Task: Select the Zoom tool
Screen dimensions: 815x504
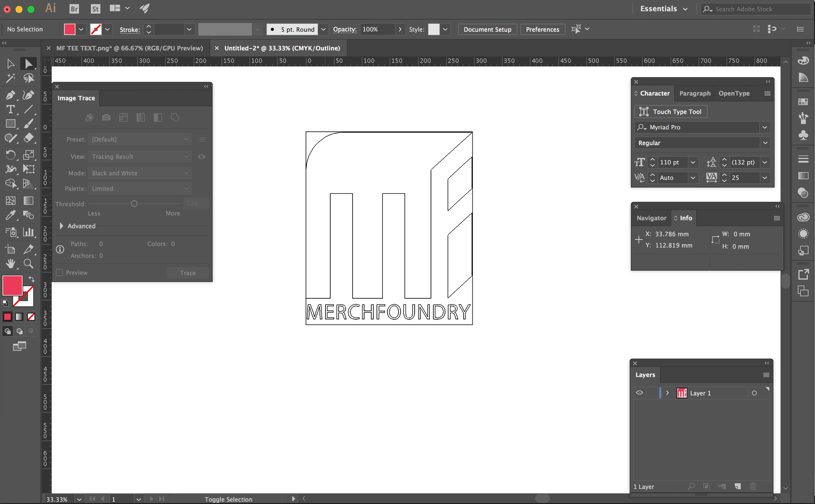Action: pyautogui.click(x=28, y=263)
